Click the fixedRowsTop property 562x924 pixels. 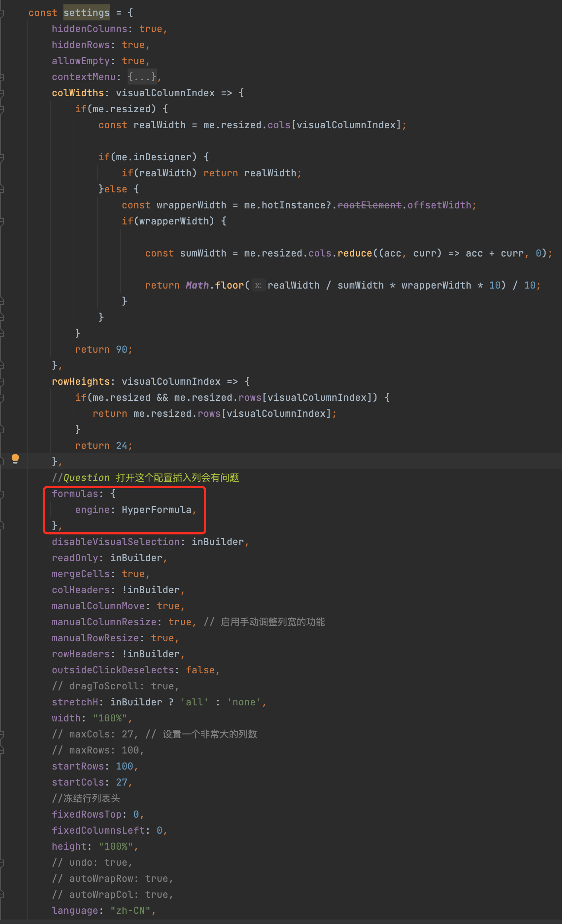pos(87,814)
